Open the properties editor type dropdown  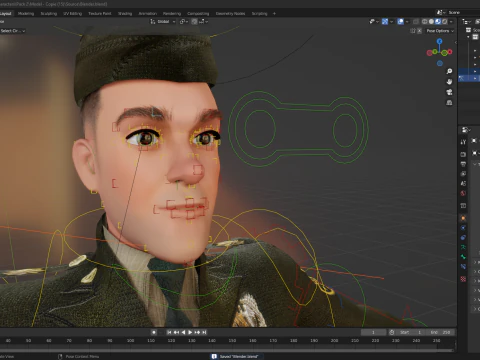(x=466, y=130)
